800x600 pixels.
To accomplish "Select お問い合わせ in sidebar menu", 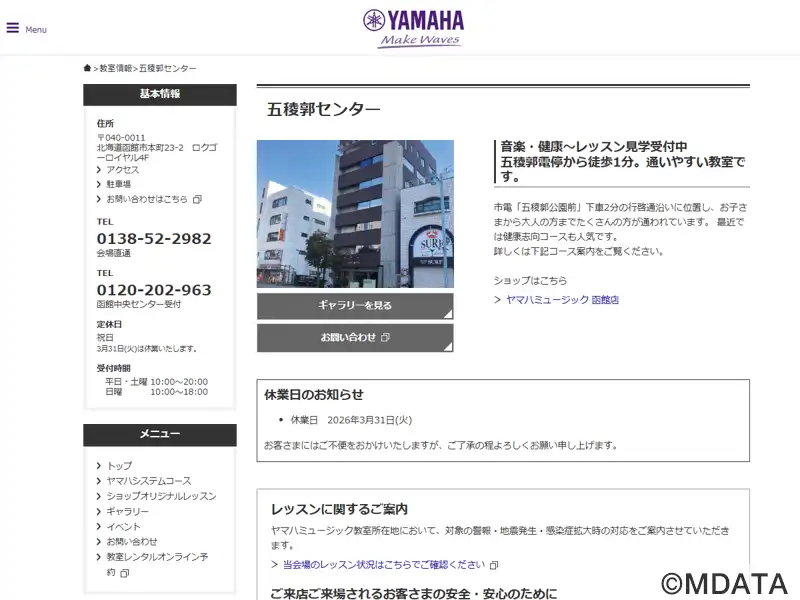I will pos(132,541).
